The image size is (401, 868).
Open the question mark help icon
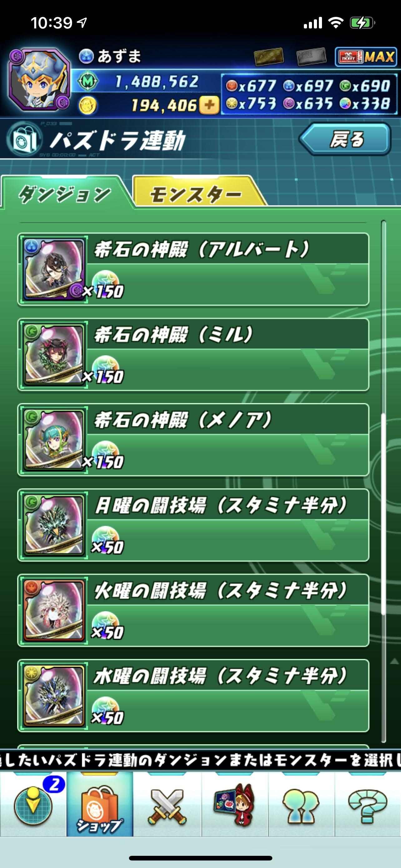pos(368,805)
